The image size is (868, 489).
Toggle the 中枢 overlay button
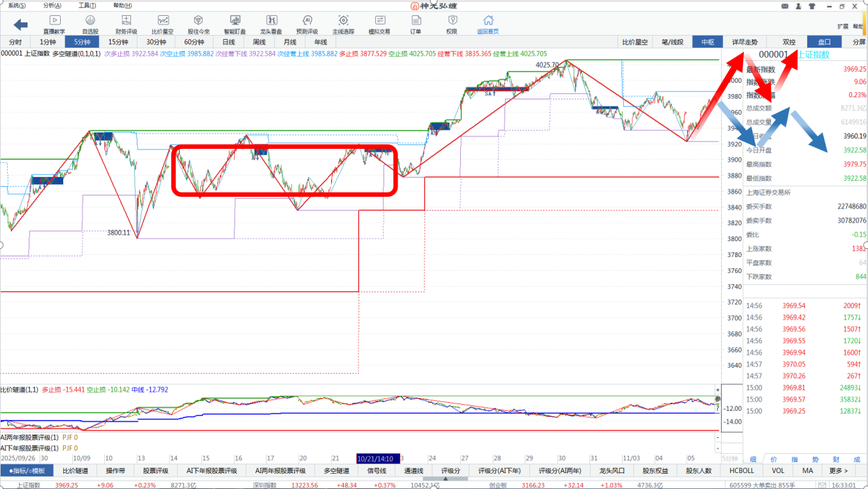tap(708, 42)
